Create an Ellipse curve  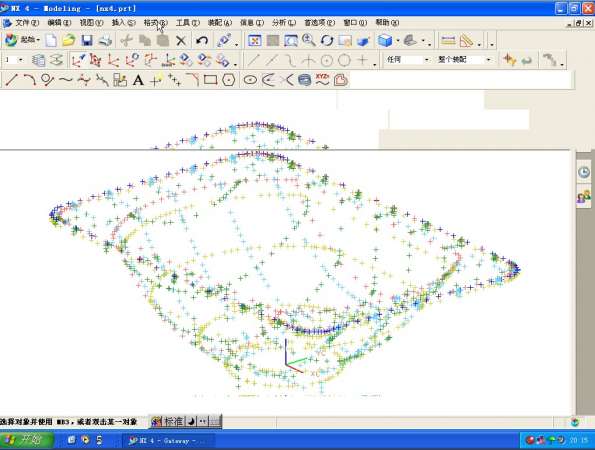250,80
